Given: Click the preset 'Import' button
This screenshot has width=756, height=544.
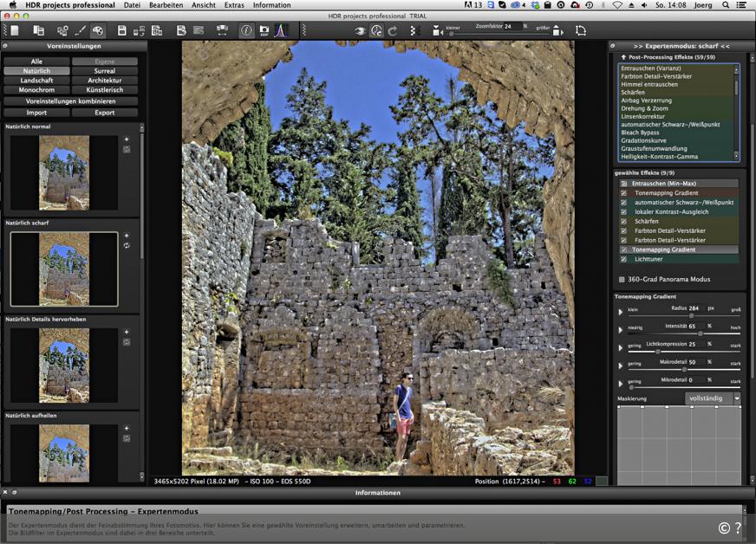Looking at the screenshot, I should point(36,113).
